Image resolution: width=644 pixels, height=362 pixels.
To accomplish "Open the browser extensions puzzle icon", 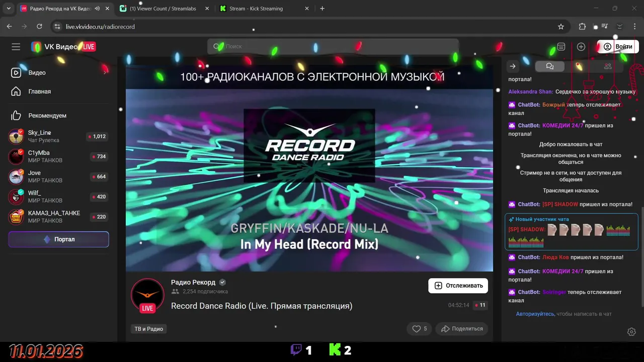I will pyautogui.click(x=582, y=27).
